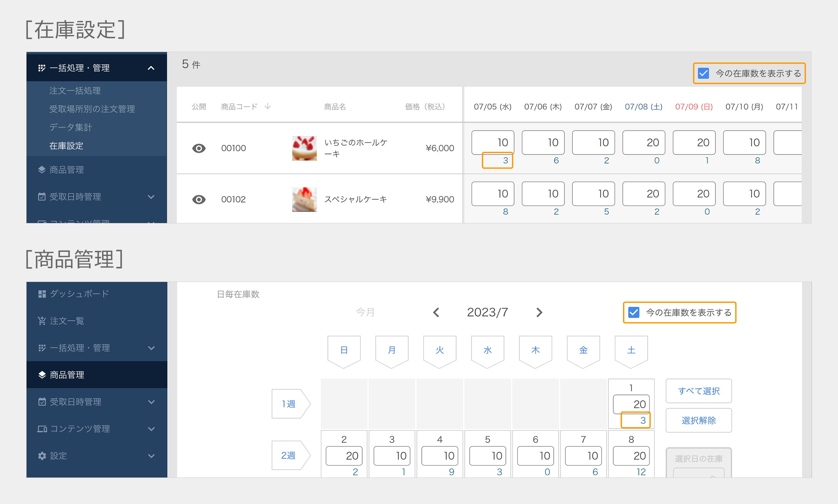
Task: Go to previous month arrow
Action: pyautogui.click(x=436, y=312)
